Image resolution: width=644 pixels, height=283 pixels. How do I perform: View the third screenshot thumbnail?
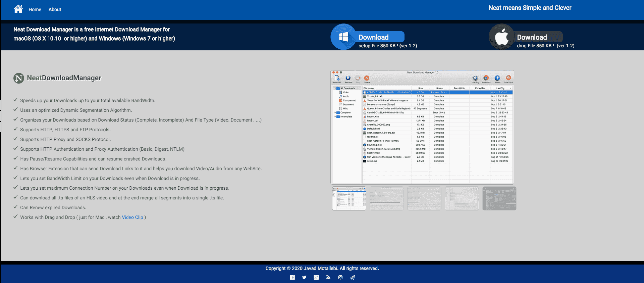tap(424, 198)
